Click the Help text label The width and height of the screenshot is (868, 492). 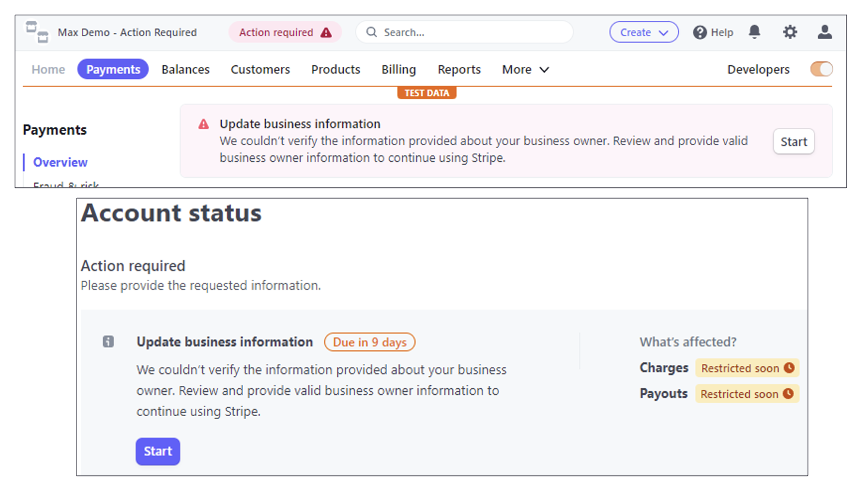(722, 33)
